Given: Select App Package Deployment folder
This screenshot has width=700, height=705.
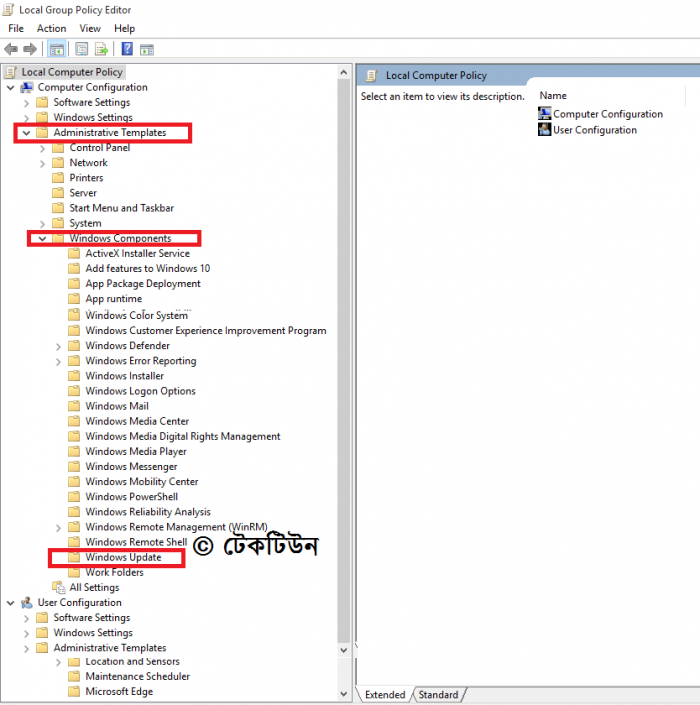Looking at the screenshot, I should click(x=143, y=284).
